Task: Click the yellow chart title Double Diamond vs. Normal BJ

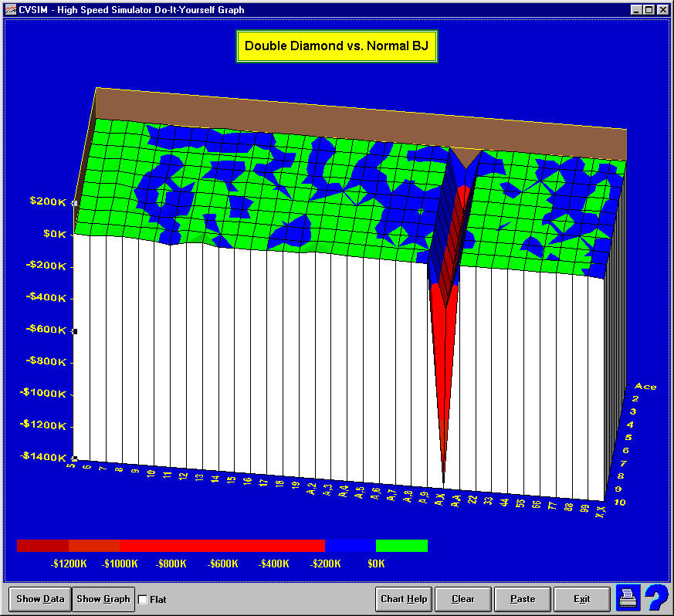Action: click(337, 46)
